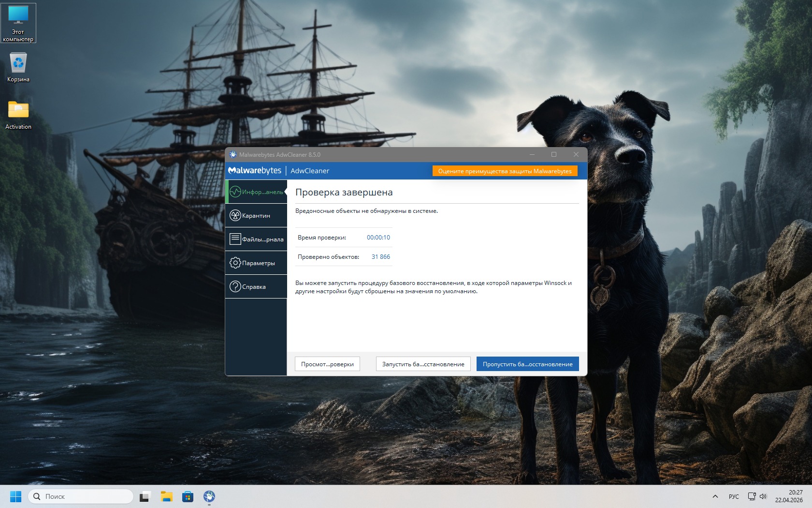Open File Explorer from the taskbar
The width and height of the screenshot is (812, 508).
tap(167, 496)
